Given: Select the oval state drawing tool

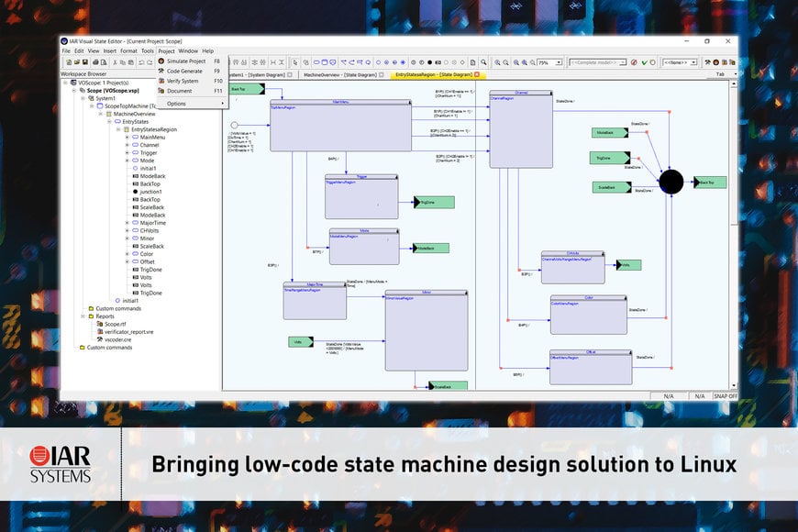Looking at the screenshot, I should (x=316, y=62).
